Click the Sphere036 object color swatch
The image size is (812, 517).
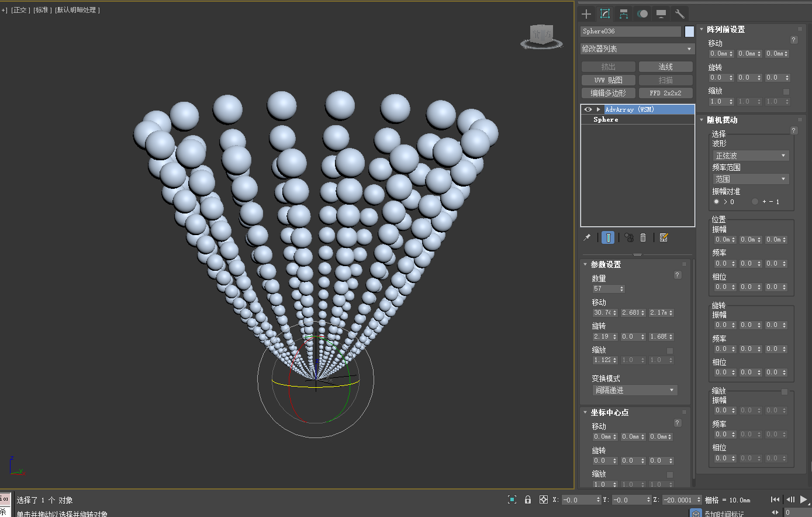tap(689, 32)
